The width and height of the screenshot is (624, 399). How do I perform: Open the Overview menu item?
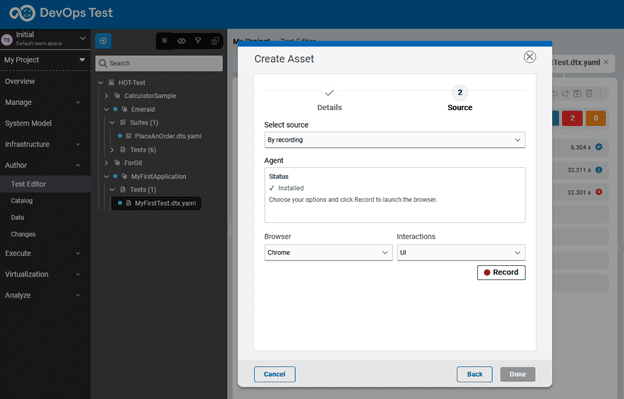tap(20, 82)
